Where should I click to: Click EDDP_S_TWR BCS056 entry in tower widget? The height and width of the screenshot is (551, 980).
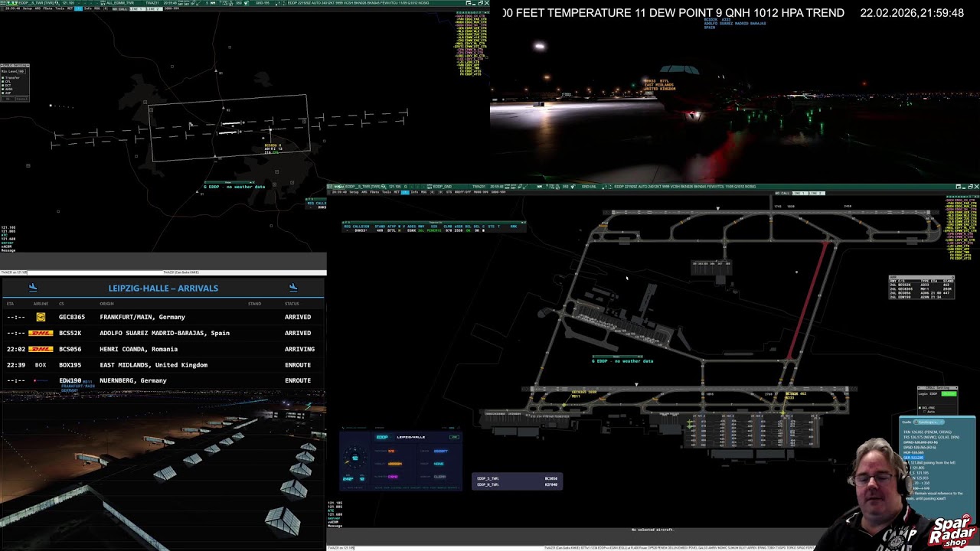tap(517, 478)
